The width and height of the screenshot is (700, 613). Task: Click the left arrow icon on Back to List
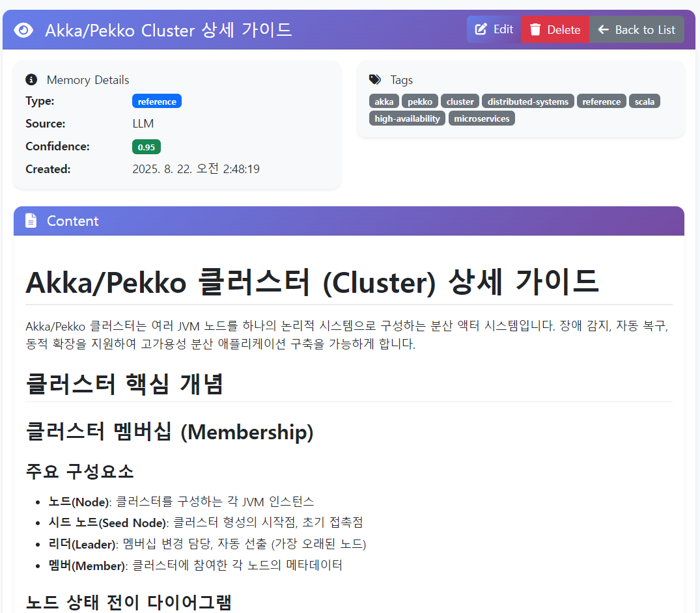603,29
